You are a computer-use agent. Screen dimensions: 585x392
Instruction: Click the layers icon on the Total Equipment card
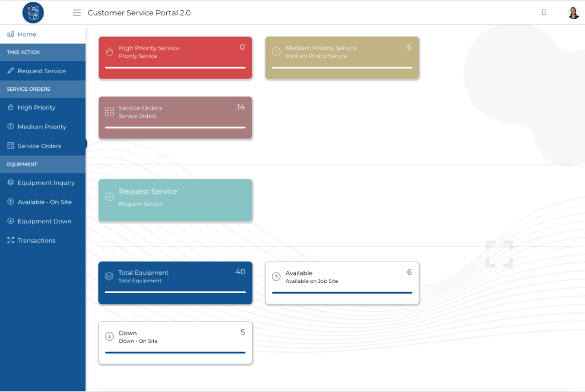tap(110, 274)
